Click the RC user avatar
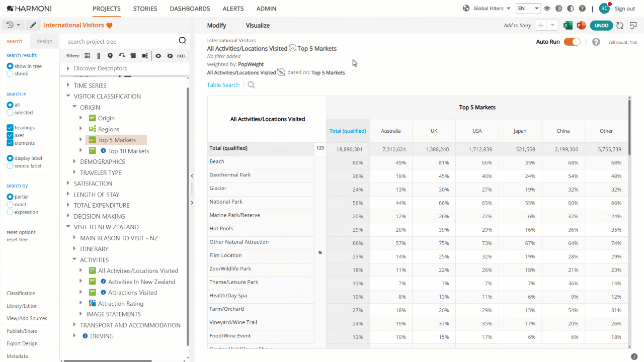 604,9
